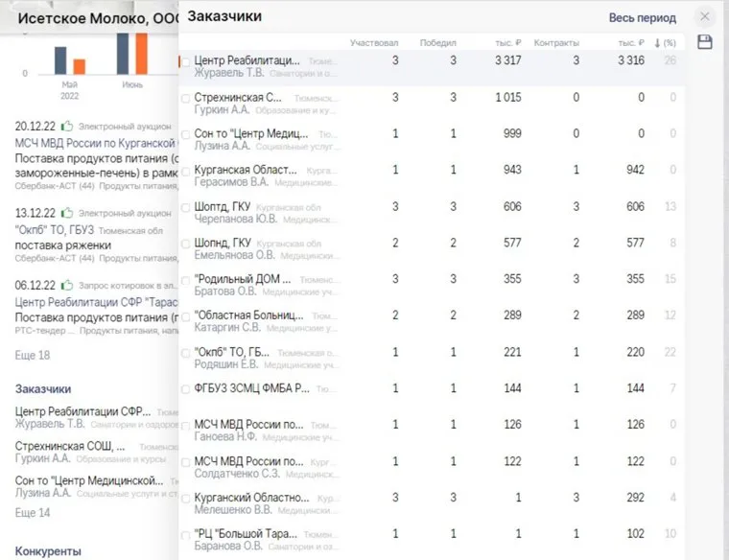Sort by the Контракты column header

tap(556, 43)
